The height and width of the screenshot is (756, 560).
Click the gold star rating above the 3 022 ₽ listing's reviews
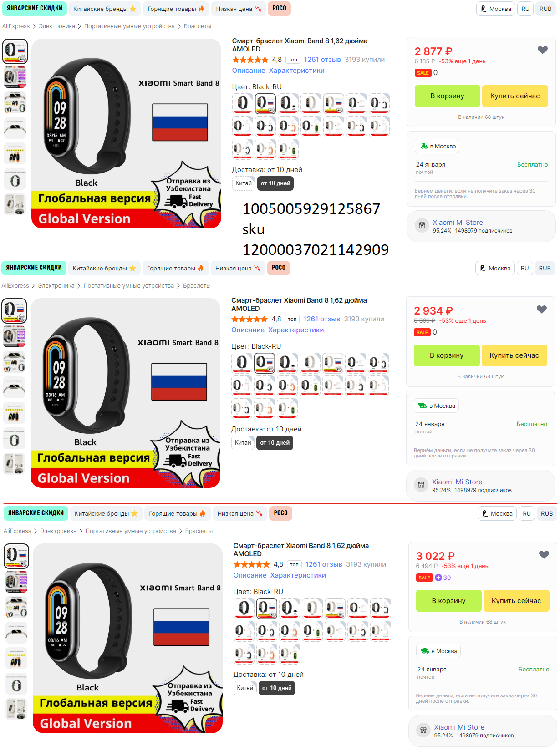[252, 564]
